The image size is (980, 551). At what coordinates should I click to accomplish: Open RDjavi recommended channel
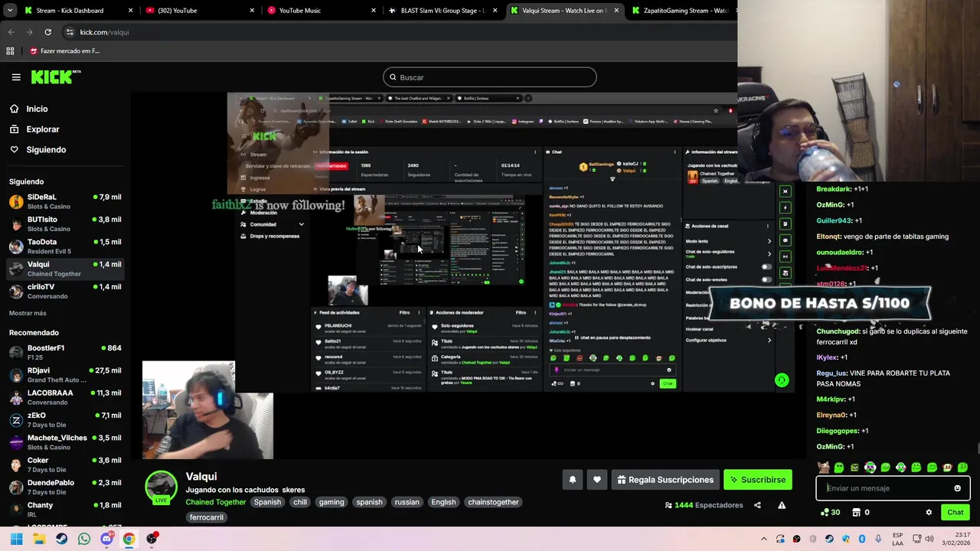65,375
